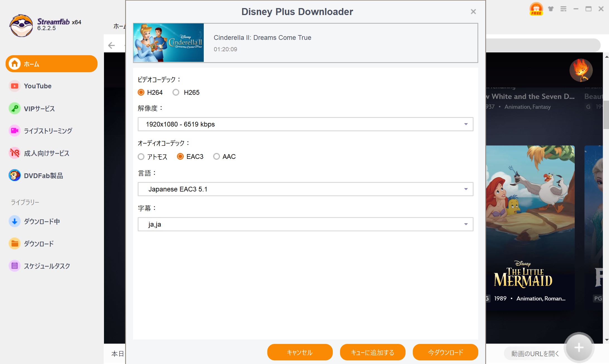Click the DVDFab製品 icon
The height and width of the screenshot is (364, 609).
coord(14,175)
